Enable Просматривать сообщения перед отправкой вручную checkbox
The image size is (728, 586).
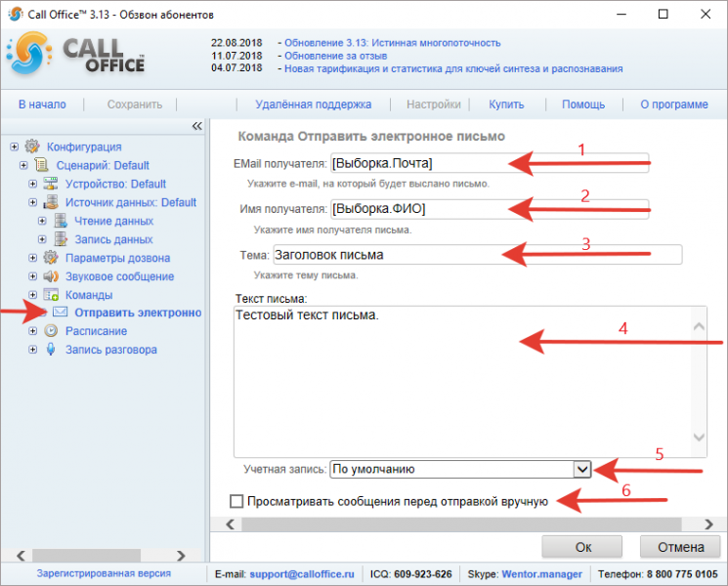point(236,501)
